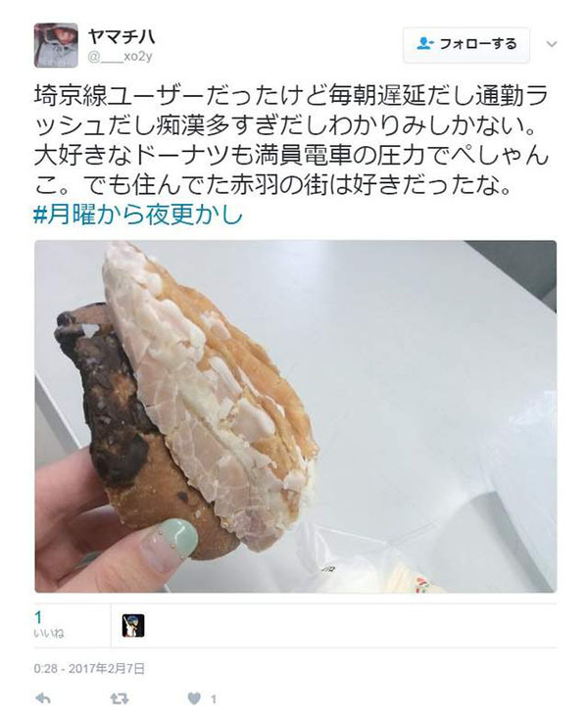Click the reply arrow icon
The image size is (588, 722).
point(43,699)
